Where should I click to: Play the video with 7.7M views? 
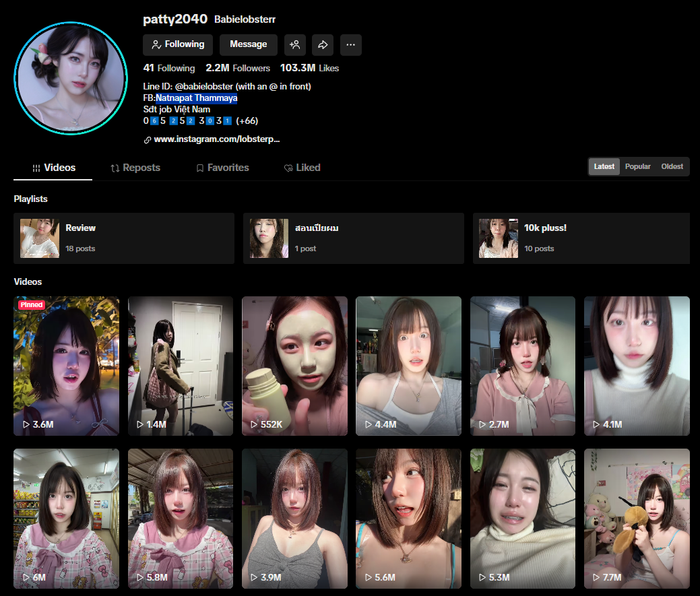click(x=638, y=518)
